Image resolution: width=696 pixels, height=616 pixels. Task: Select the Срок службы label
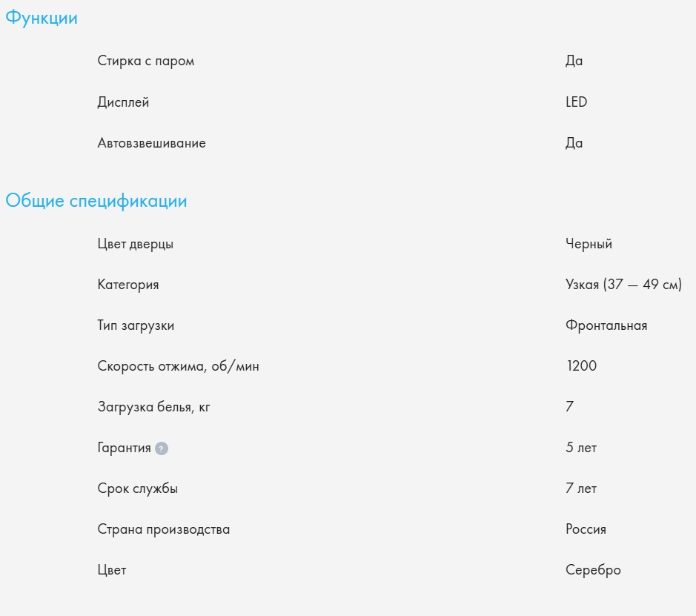[138, 489]
